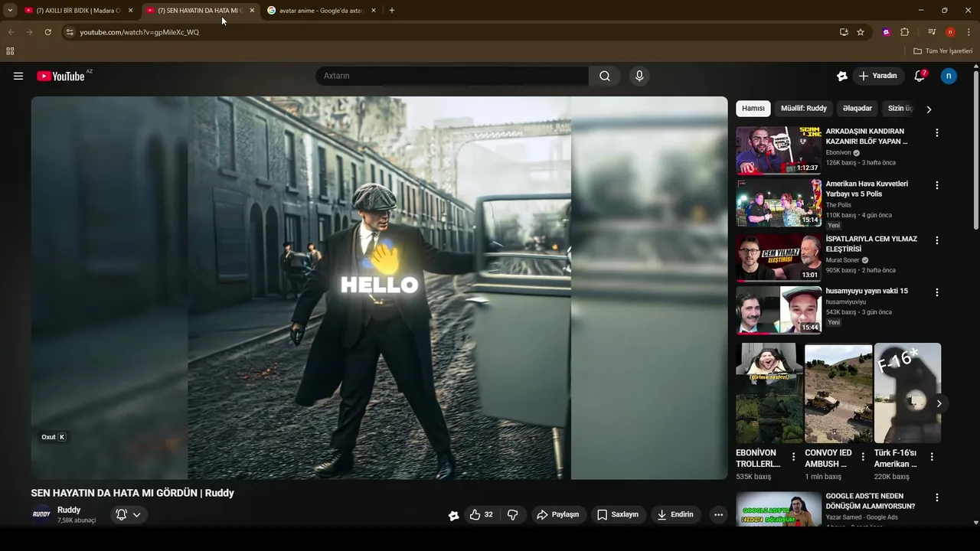Open the account avatar menu
The width and height of the screenshot is (980, 551).
949,76
